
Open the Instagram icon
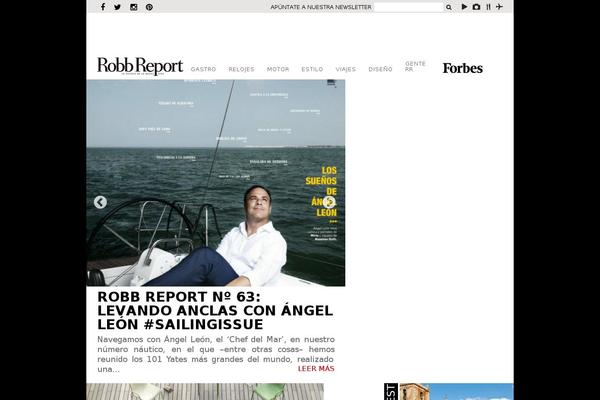pyautogui.click(x=134, y=7)
